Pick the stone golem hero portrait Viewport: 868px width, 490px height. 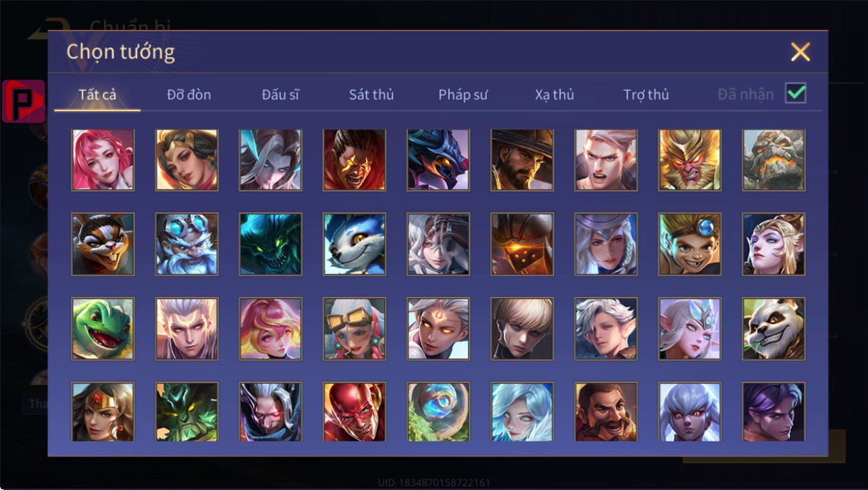click(774, 160)
